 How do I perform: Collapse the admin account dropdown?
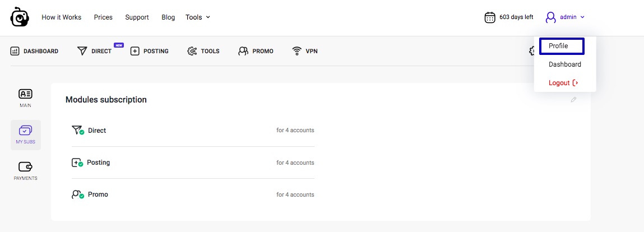click(x=582, y=17)
